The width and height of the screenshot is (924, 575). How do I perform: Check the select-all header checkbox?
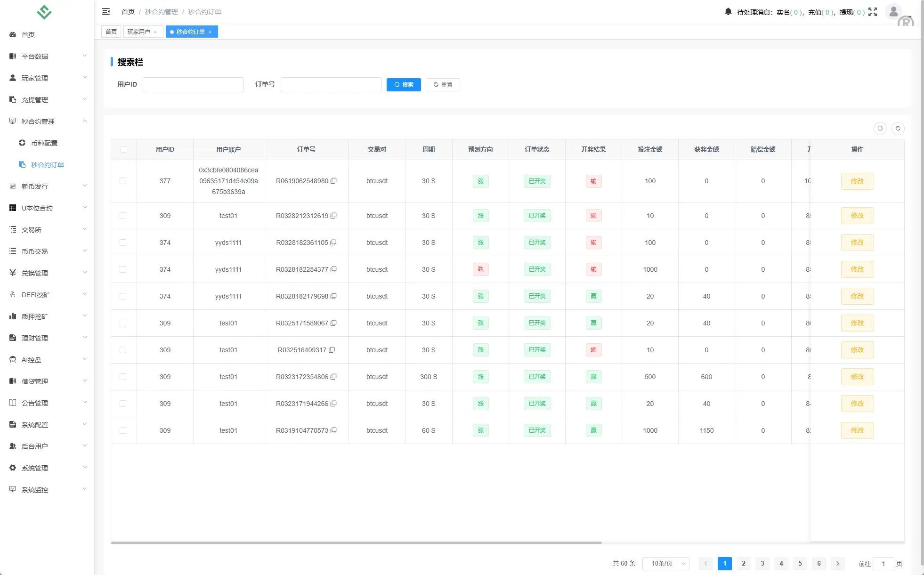point(124,149)
